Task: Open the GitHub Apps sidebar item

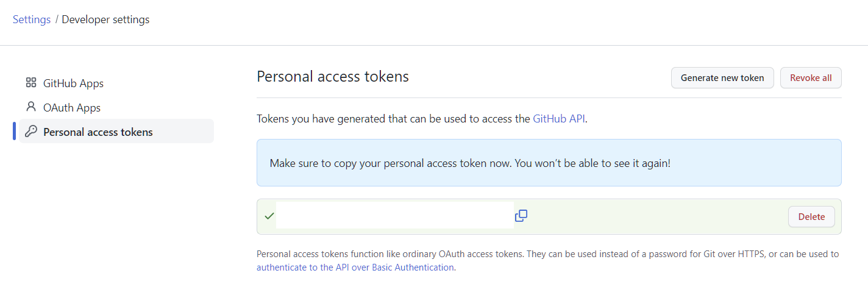Action: pyautogui.click(x=116, y=83)
